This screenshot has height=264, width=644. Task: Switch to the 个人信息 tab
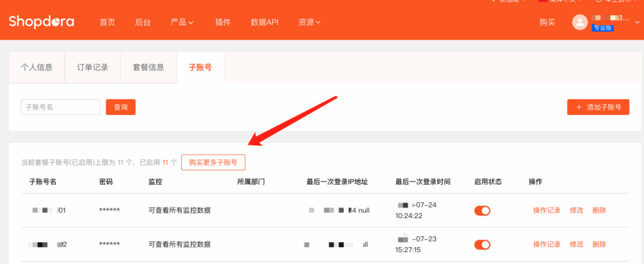pos(37,67)
